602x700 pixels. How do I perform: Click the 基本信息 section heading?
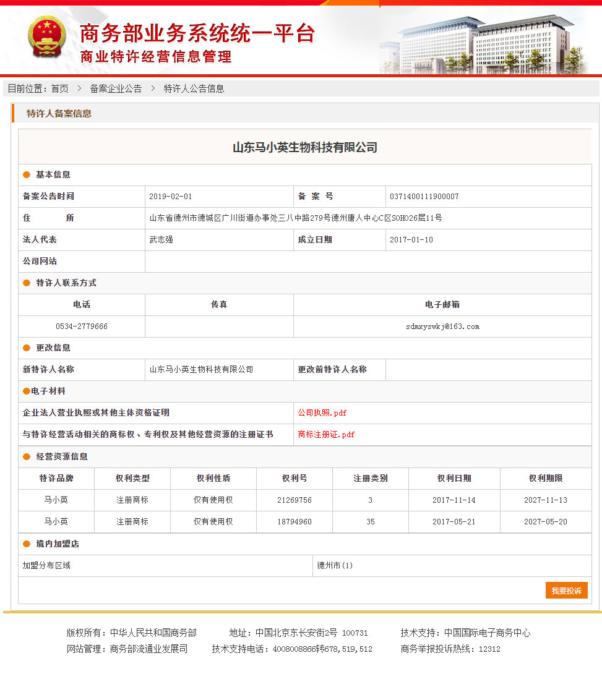[53, 174]
